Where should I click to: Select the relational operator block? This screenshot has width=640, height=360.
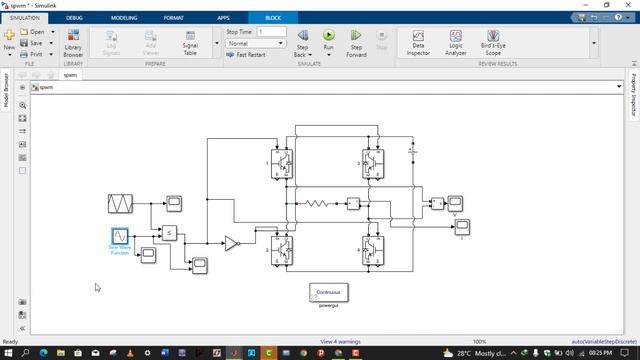(x=169, y=233)
